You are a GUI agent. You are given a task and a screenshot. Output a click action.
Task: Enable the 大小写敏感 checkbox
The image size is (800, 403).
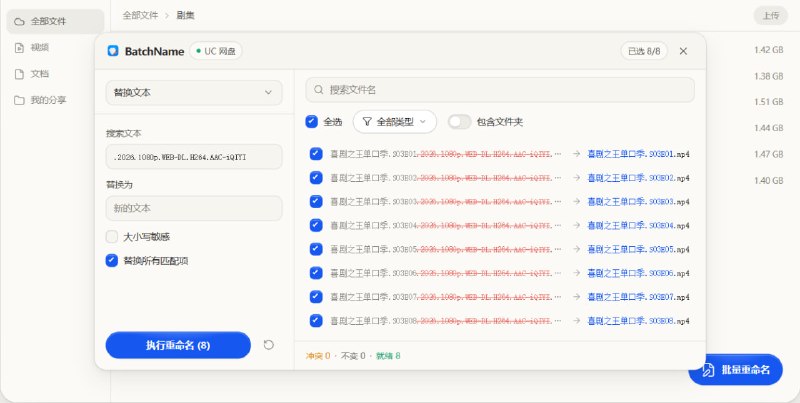coord(112,237)
